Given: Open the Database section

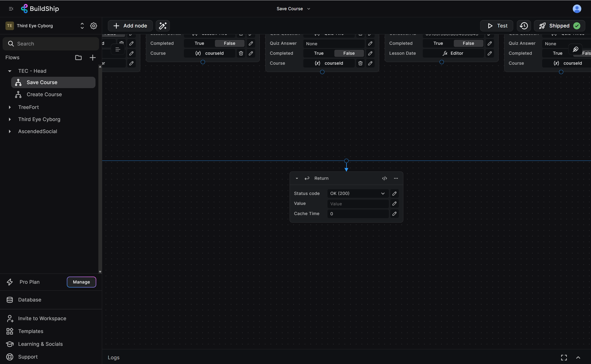Looking at the screenshot, I should (30, 300).
